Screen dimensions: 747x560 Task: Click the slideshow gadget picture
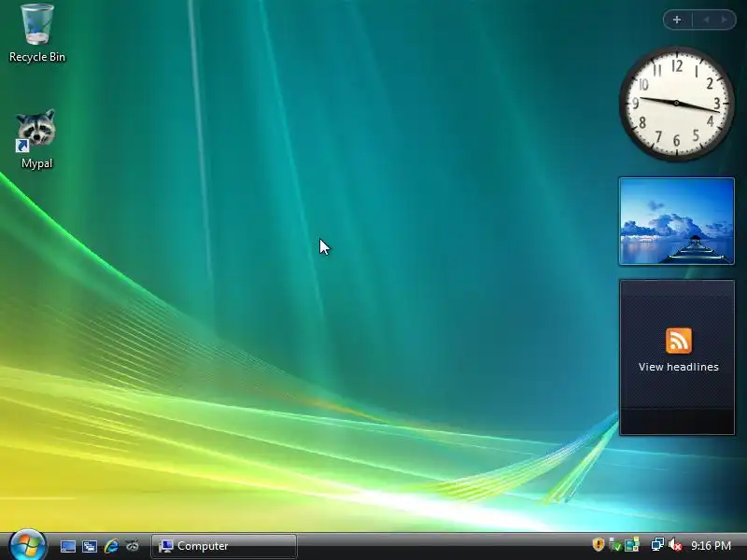676,221
